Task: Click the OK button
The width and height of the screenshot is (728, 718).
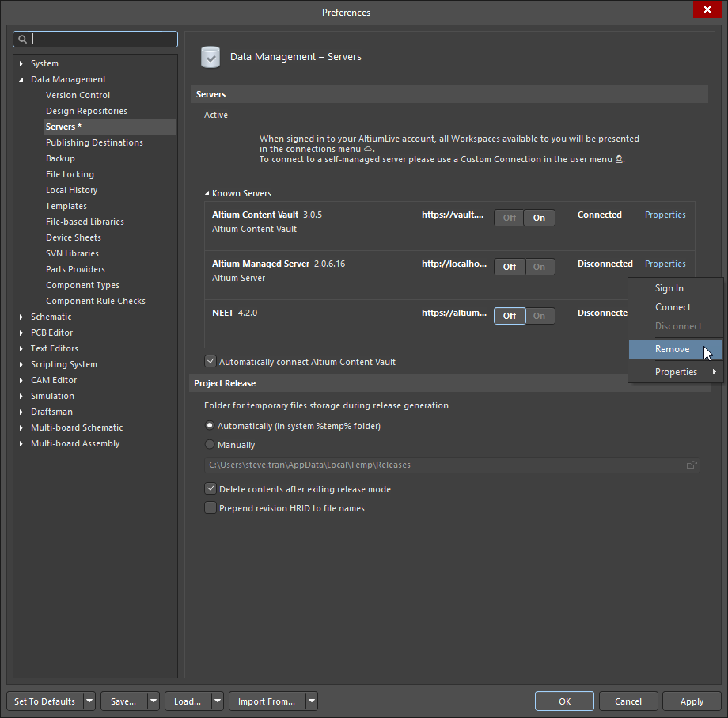Action: (x=564, y=701)
